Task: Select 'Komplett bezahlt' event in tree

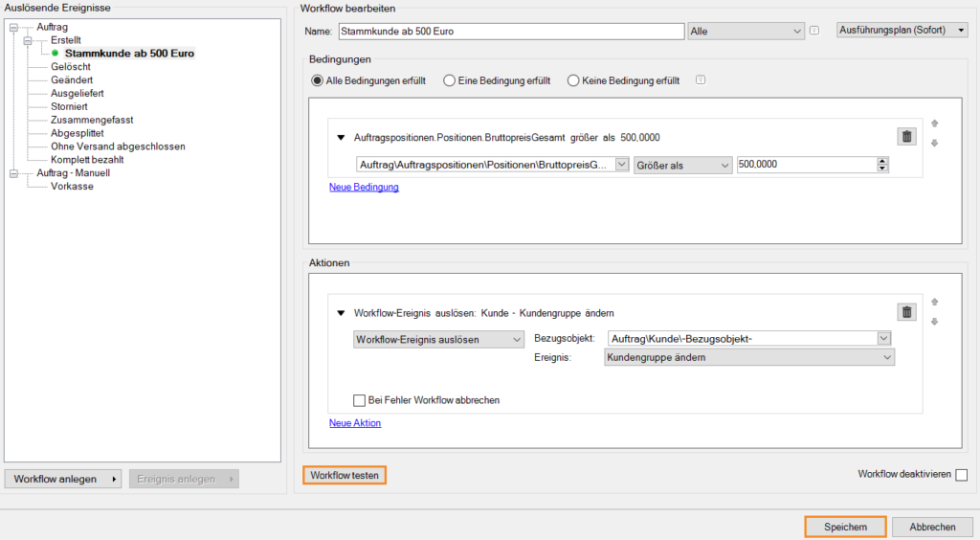Action: [x=86, y=160]
